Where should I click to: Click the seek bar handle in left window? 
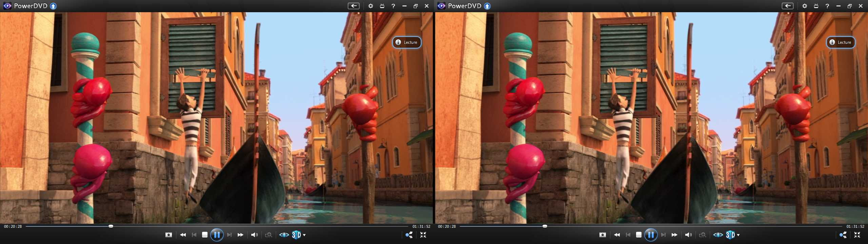111,226
